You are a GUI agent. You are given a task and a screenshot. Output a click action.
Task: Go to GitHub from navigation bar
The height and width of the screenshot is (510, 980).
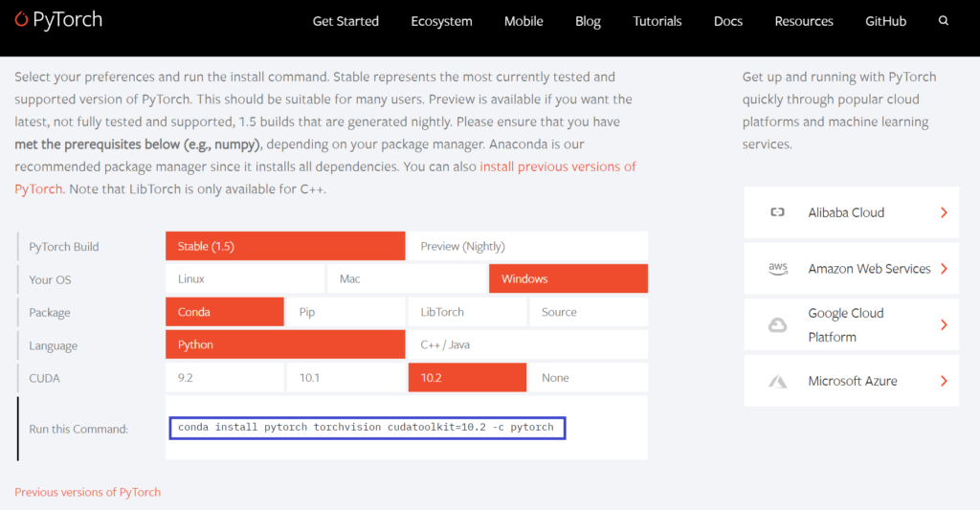(885, 21)
